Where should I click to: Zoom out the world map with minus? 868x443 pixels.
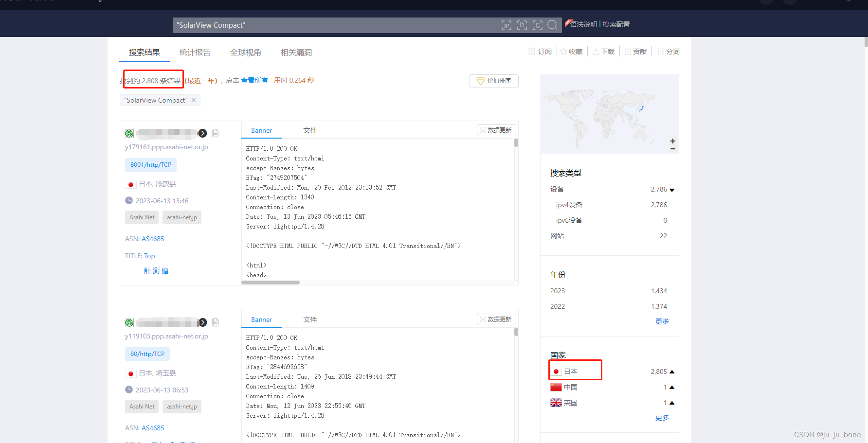[x=673, y=149]
